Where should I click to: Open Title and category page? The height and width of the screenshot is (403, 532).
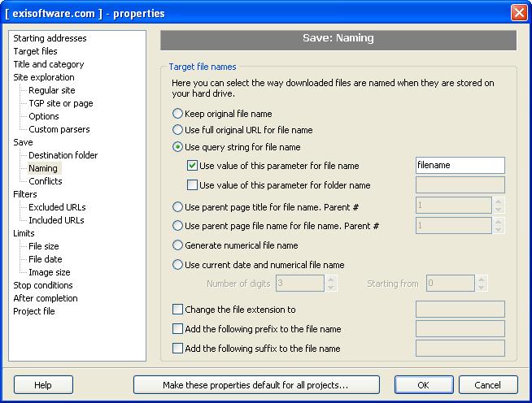click(49, 64)
